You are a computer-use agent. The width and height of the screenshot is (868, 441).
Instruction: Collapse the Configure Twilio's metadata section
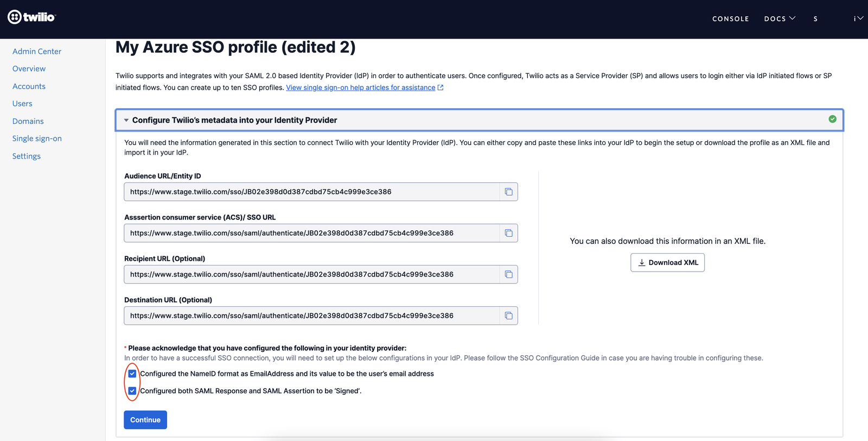pos(126,120)
